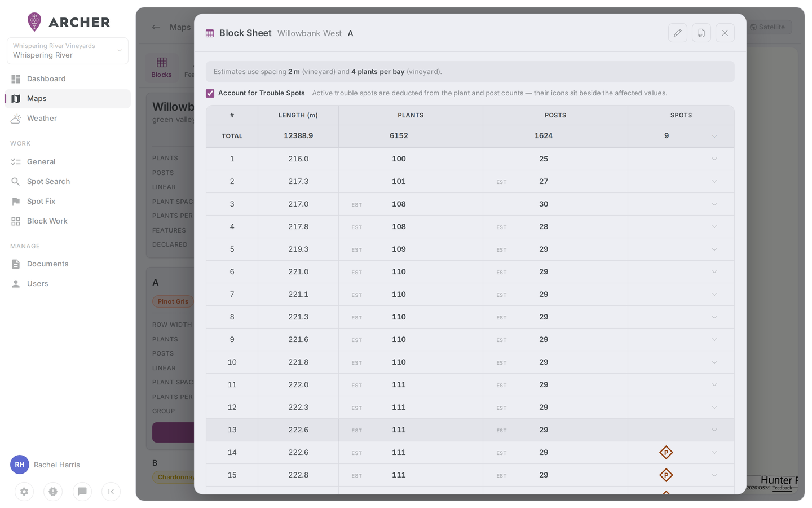This screenshot has width=812, height=508.
Task: Click the POSTS column header
Action: pyautogui.click(x=555, y=115)
